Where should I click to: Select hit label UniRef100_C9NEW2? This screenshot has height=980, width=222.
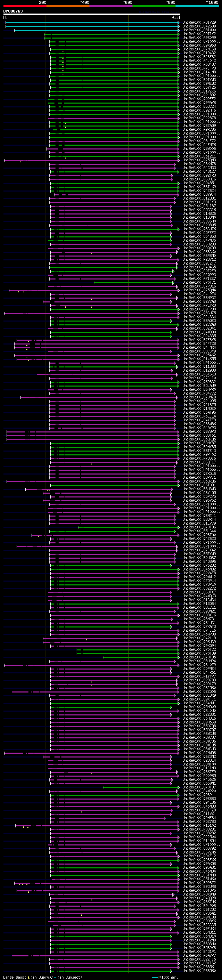point(199,84)
